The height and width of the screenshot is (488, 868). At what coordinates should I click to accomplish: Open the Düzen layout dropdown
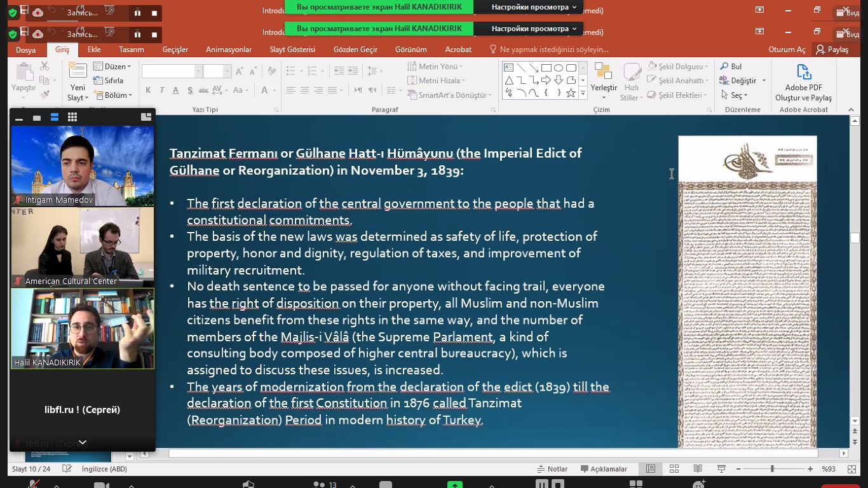112,67
